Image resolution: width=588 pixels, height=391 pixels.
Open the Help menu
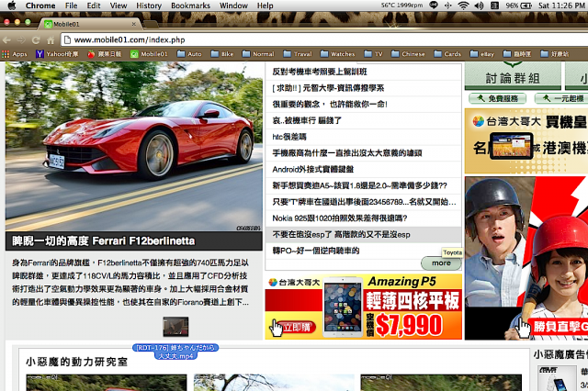(x=265, y=6)
